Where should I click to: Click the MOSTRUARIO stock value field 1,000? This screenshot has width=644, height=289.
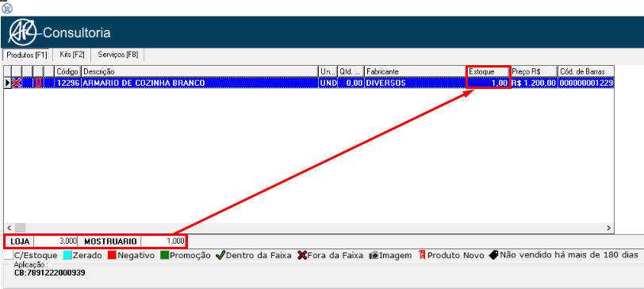click(163, 241)
